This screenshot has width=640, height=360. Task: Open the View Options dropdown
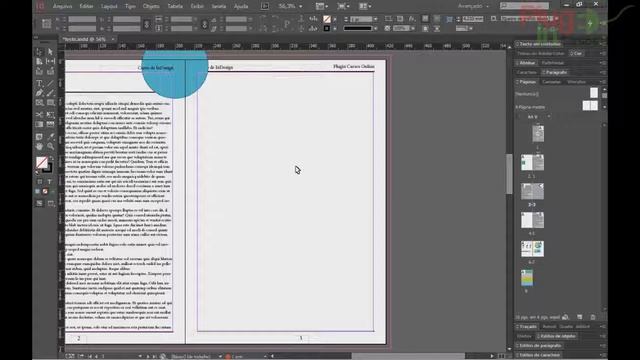tap(322, 6)
